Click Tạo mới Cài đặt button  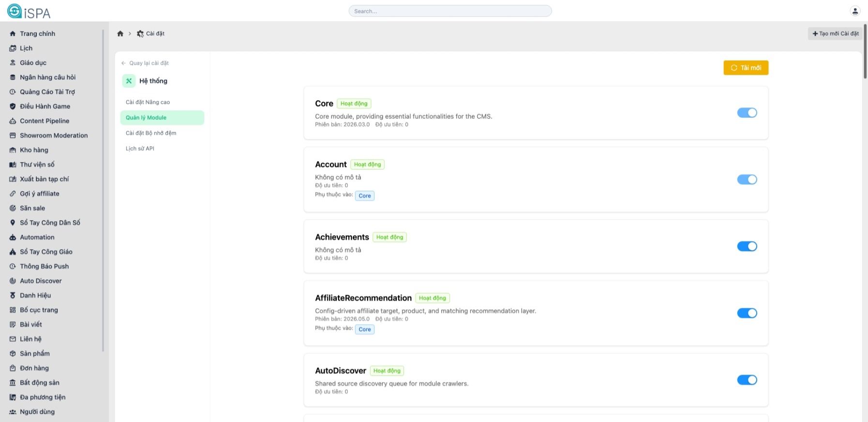pyautogui.click(x=835, y=33)
